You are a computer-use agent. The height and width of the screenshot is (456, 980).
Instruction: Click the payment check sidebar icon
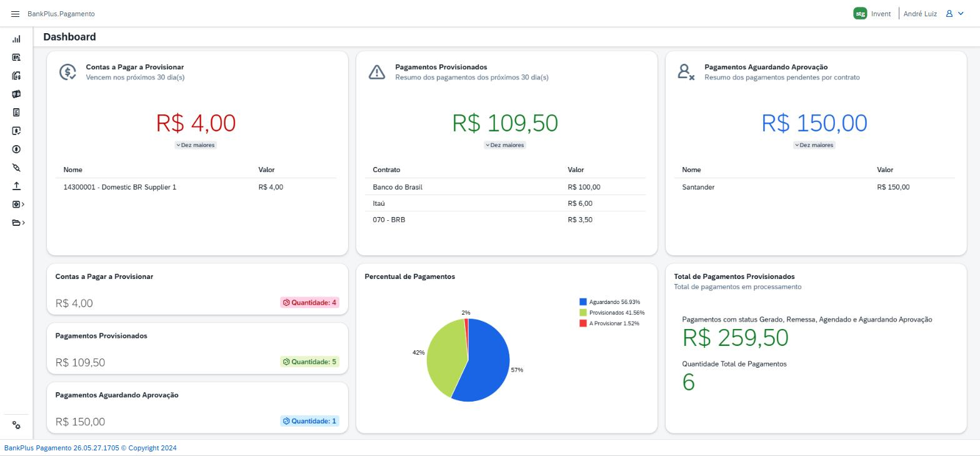pos(16,131)
